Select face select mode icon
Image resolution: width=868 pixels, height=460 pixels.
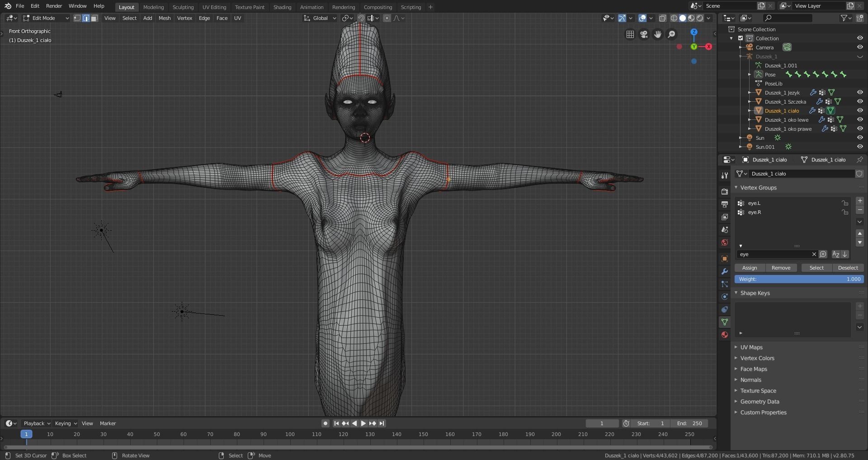[x=94, y=18]
